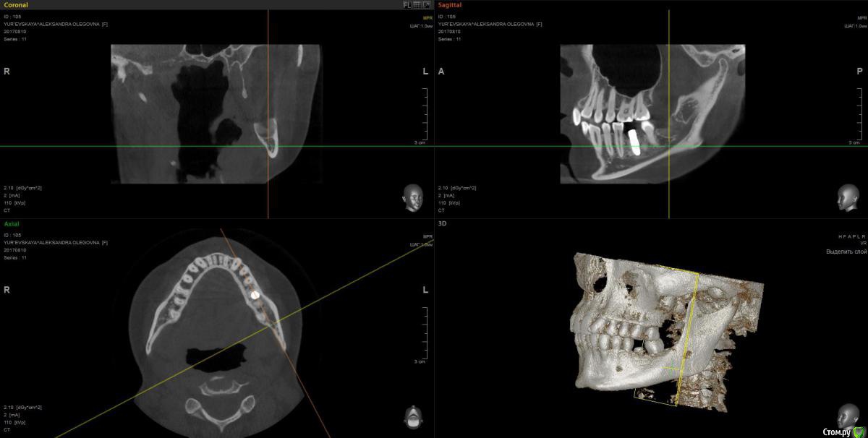
Task: Activate the Axial view title
Action: pyautogui.click(x=12, y=224)
